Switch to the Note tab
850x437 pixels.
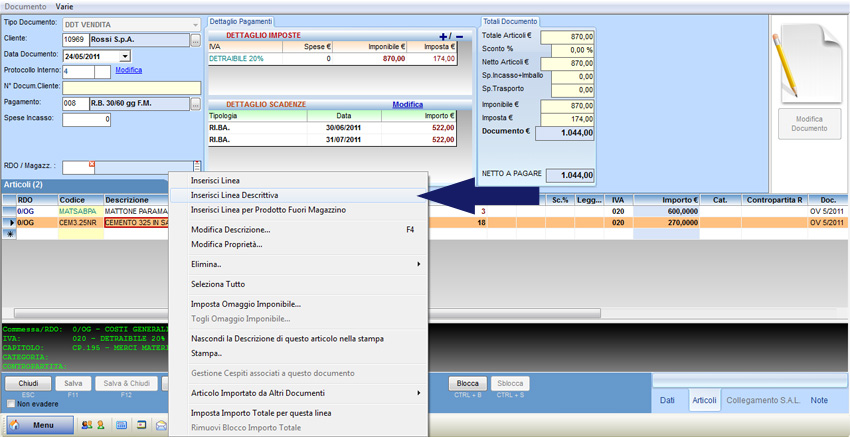(x=819, y=400)
